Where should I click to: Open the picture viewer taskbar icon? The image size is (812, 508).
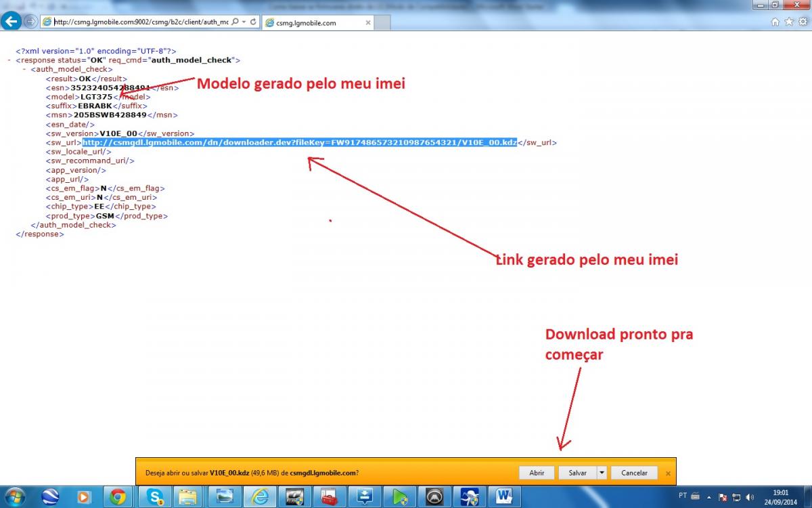pos(225,496)
